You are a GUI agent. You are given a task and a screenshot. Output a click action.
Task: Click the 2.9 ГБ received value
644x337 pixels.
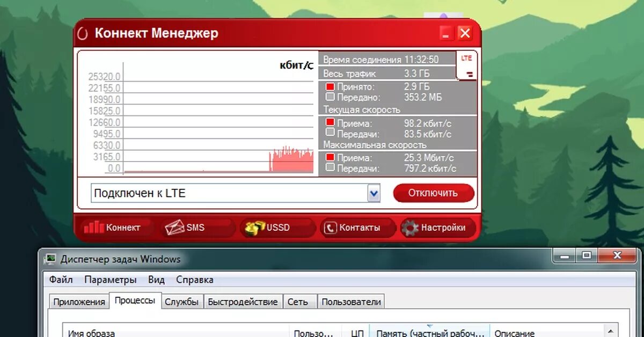point(417,87)
